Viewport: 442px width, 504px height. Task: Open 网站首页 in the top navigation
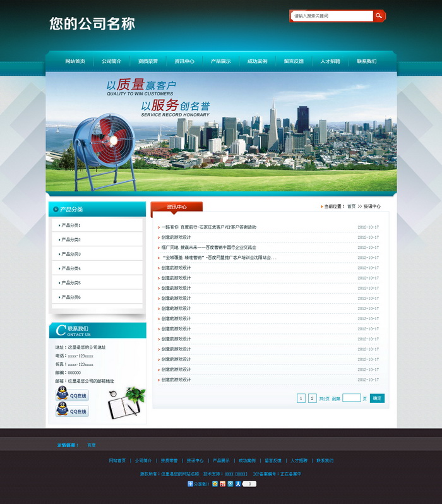point(75,61)
